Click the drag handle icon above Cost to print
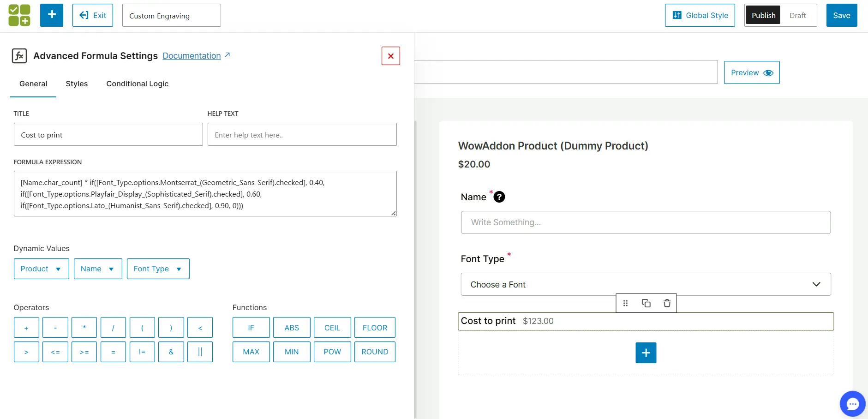868x419 pixels. click(x=625, y=303)
